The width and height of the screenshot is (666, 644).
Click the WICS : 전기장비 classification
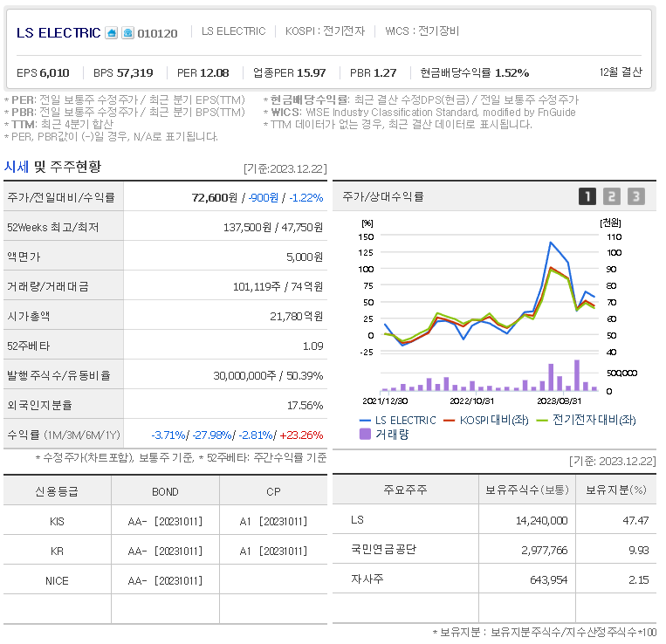click(422, 31)
